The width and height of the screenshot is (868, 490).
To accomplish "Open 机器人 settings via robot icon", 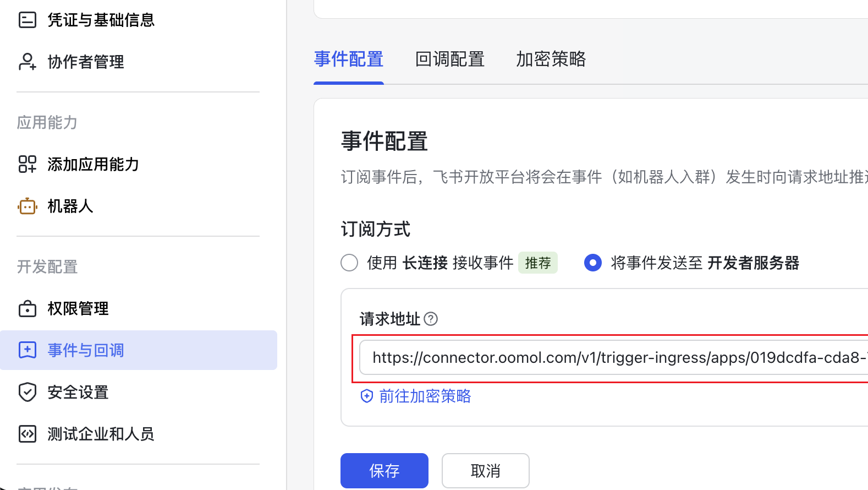I will pyautogui.click(x=28, y=205).
